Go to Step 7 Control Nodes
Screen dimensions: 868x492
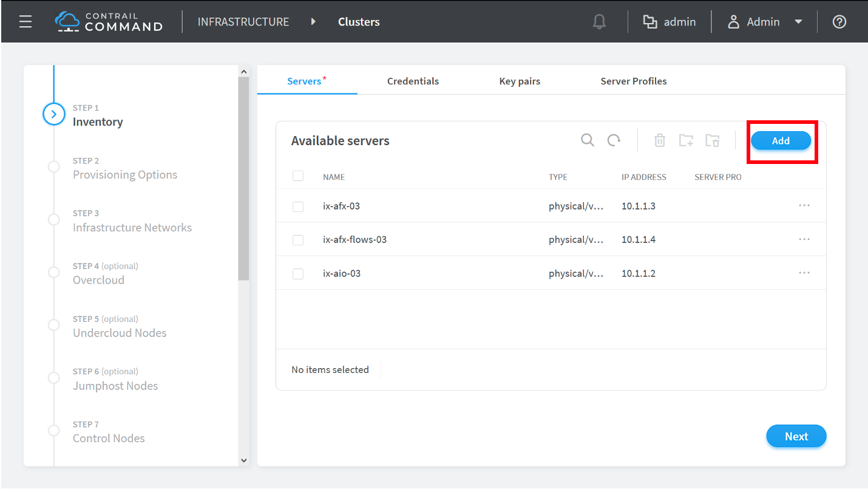click(x=109, y=432)
